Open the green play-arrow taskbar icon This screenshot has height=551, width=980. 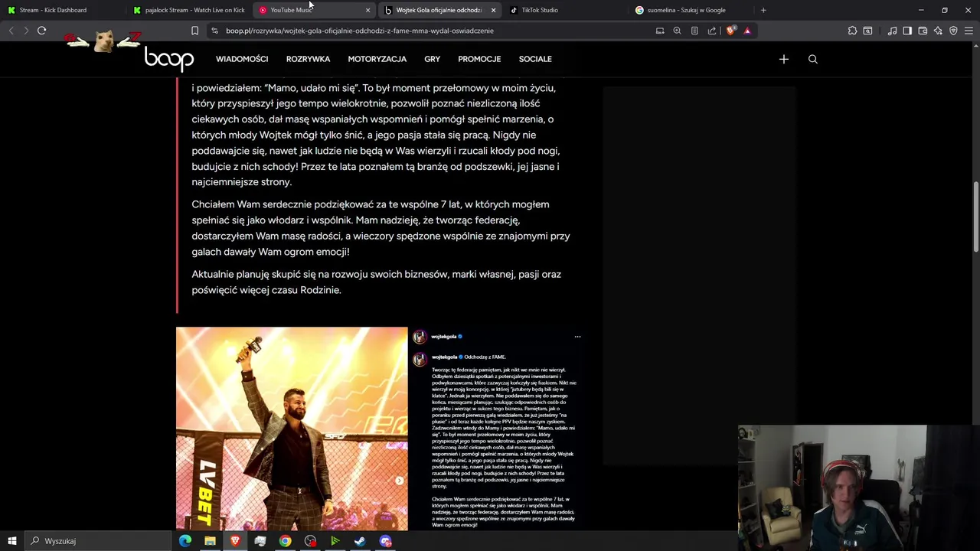click(x=335, y=541)
